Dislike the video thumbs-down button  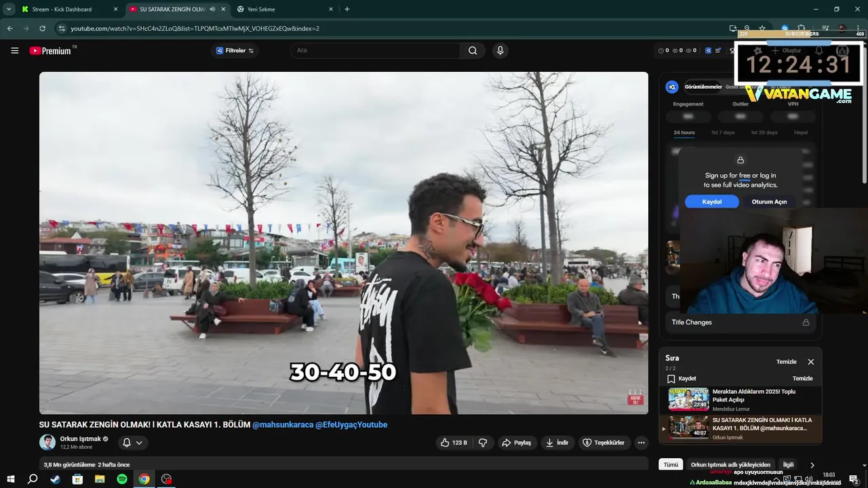[483, 443]
